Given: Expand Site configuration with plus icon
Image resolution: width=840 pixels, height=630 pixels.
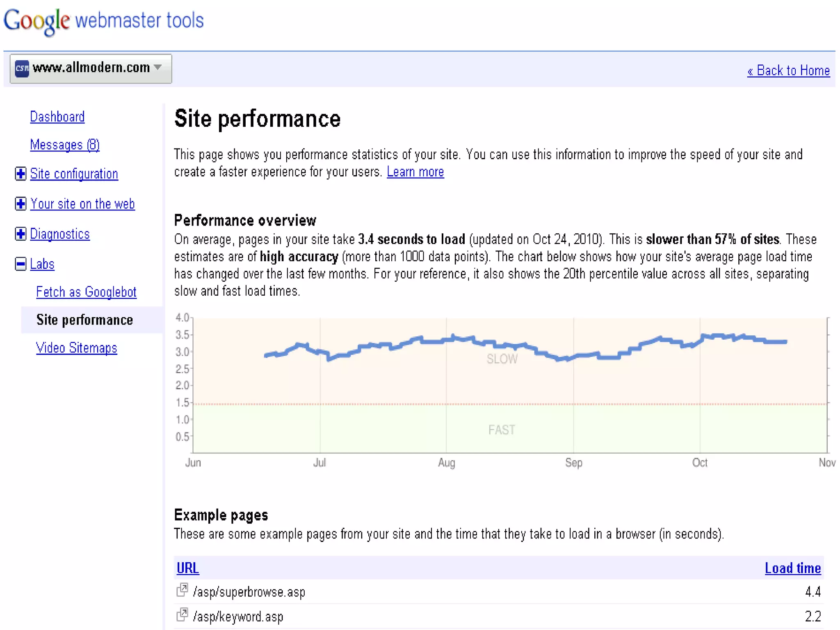Looking at the screenshot, I should click(21, 174).
